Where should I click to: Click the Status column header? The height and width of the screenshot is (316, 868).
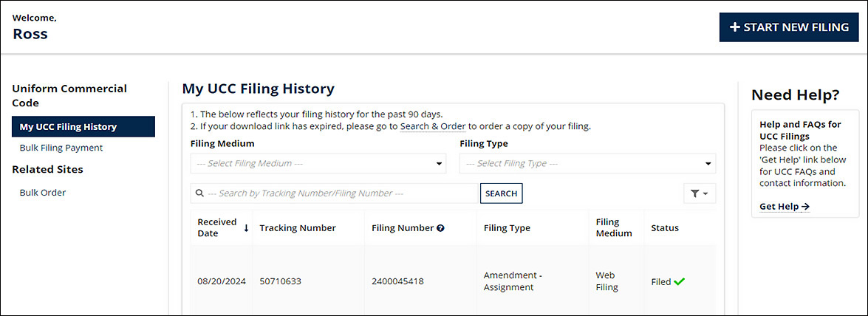pos(665,228)
